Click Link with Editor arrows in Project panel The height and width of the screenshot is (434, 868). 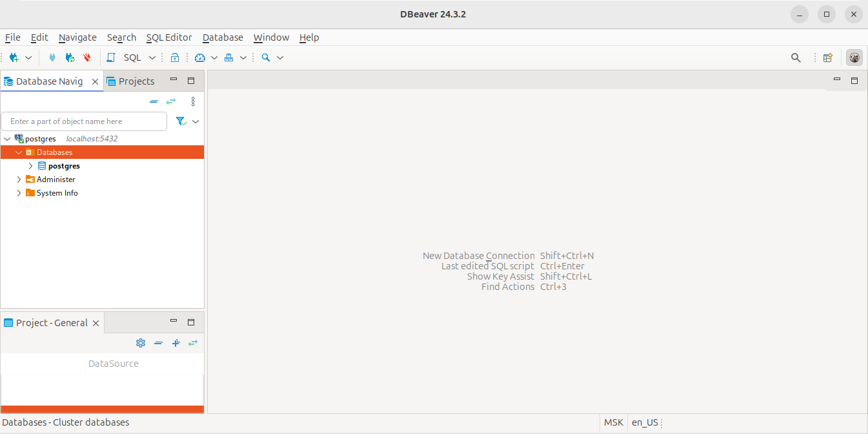coord(193,343)
